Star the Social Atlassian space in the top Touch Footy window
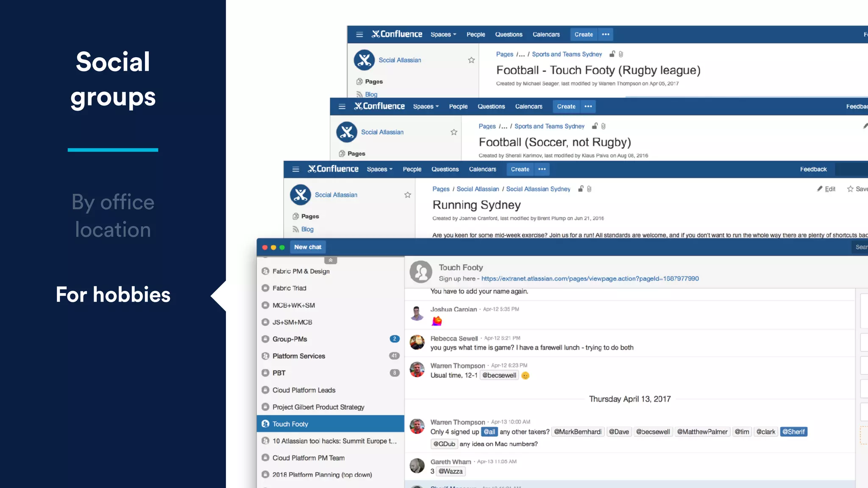Screen dimensions: 868x488 [x=471, y=60]
